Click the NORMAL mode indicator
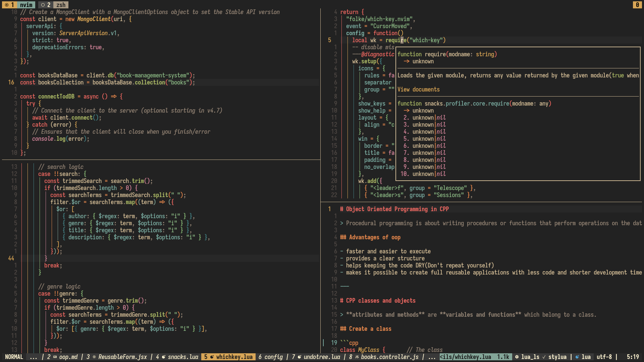 (14, 357)
